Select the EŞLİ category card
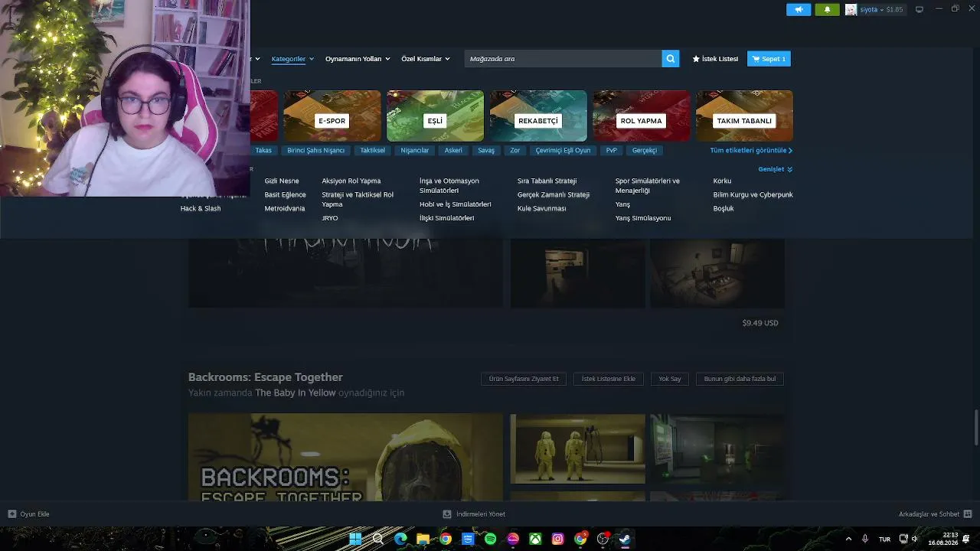The image size is (980, 551). coord(435,116)
